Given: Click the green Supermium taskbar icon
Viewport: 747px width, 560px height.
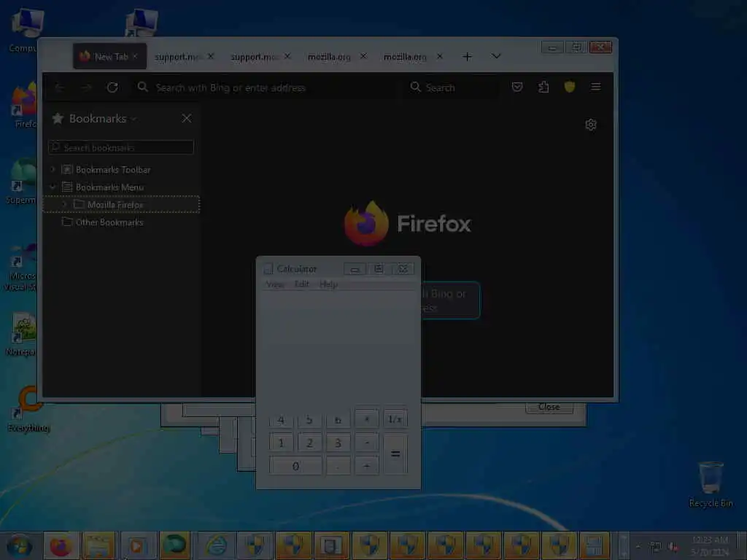Looking at the screenshot, I should coord(175,545).
